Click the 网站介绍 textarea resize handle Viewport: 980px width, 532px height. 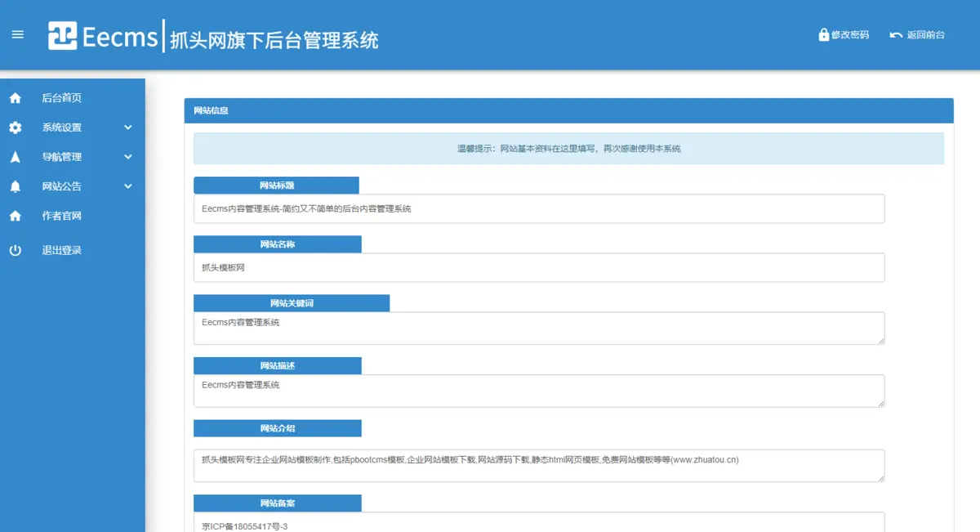click(880, 477)
